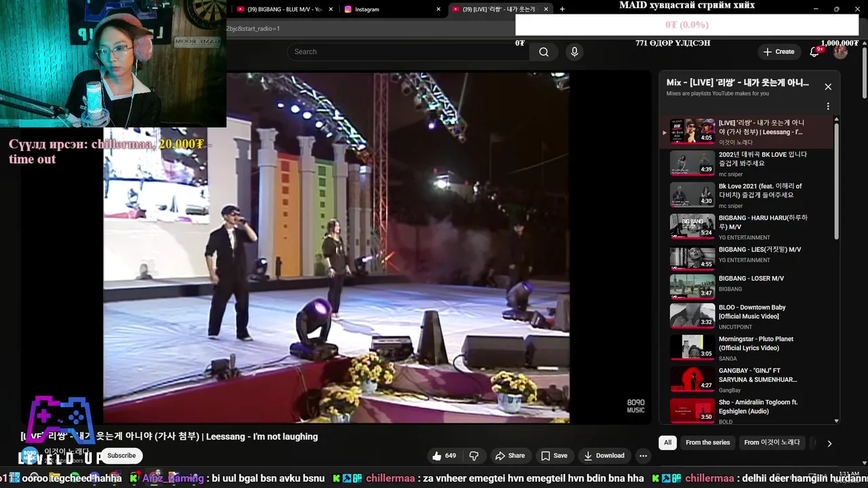Image resolution: width=868 pixels, height=488 pixels.
Task: Click the YouTube search magnifier icon
Action: pos(544,52)
